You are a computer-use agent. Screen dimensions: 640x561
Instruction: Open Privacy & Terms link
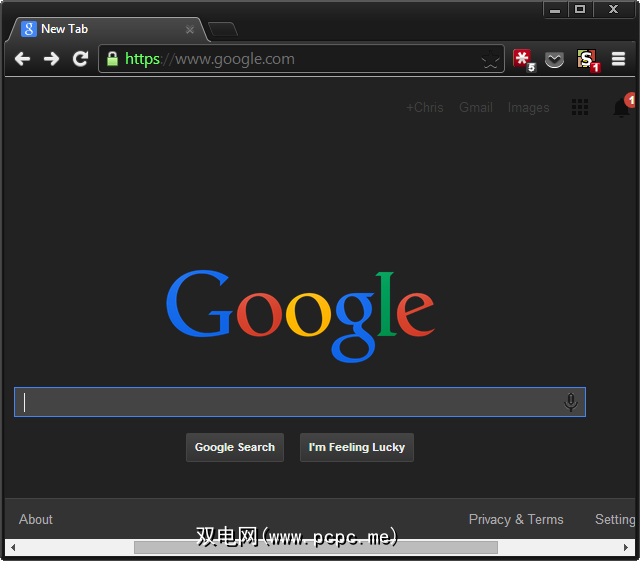(516, 519)
